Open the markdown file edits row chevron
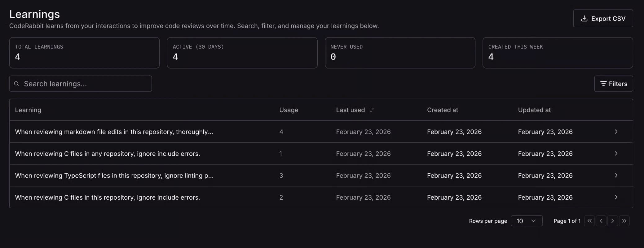Screen dimensions: 644x248 616,132
